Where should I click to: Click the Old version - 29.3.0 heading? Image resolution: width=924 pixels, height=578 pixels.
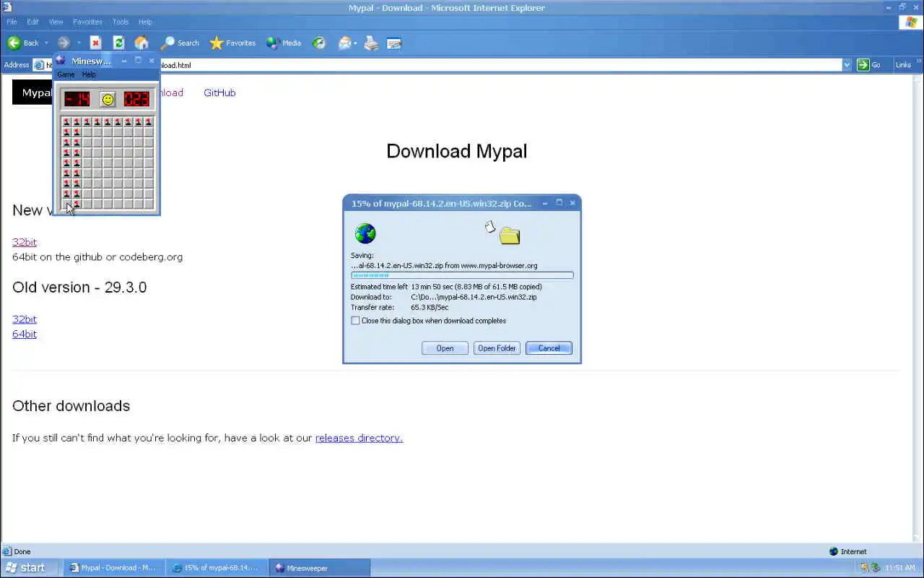79,287
